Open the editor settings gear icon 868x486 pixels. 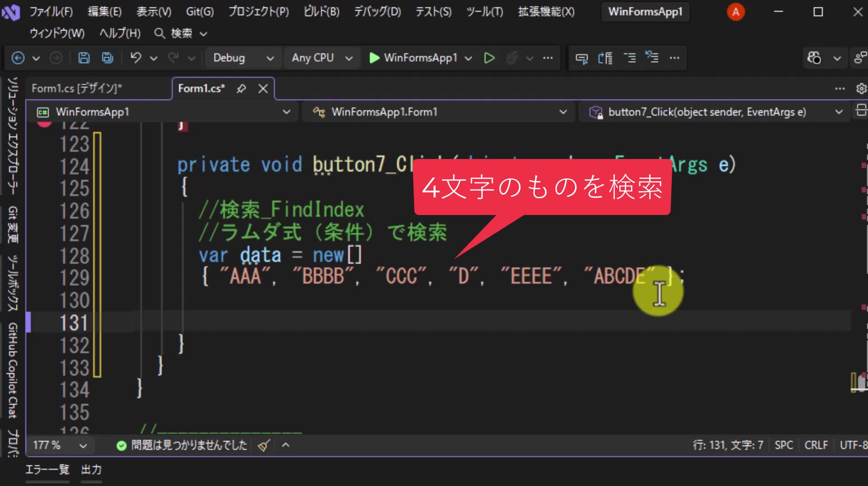861,89
